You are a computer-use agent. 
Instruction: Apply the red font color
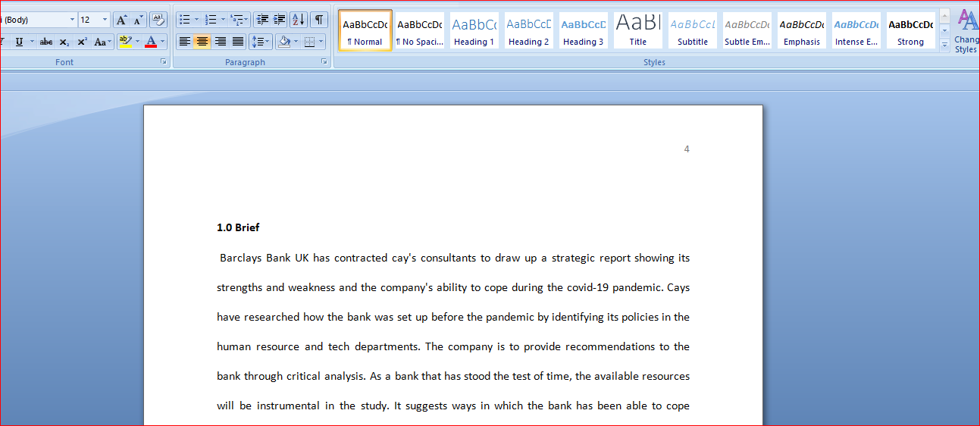[151, 42]
